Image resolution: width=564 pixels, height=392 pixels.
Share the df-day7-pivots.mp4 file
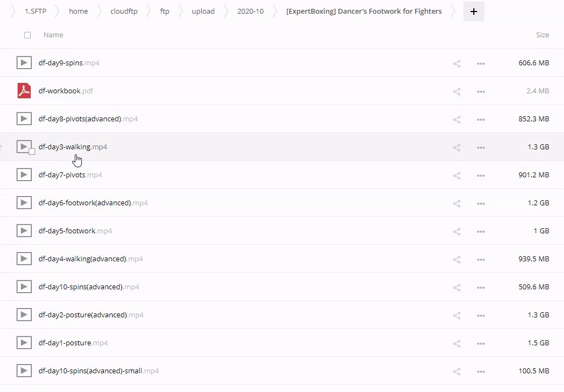(456, 175)
